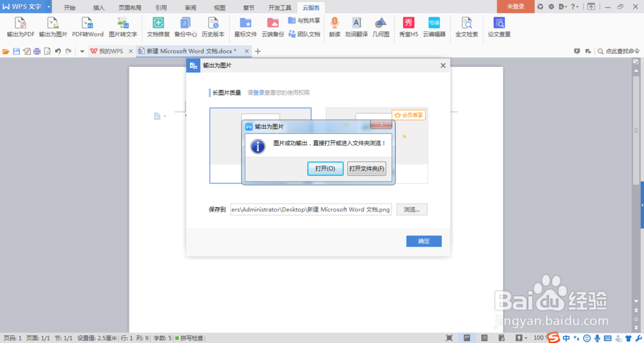Click the 会员尊享 member badge
The height and width of the screenshot is (343, 644).
pyautogui.click(x=408, y=115)
